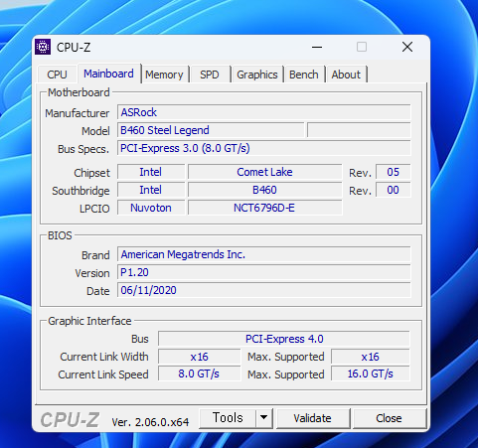Click the empty field next to Model
Screen dimensions: 478x448
click(x=359, y=130)
